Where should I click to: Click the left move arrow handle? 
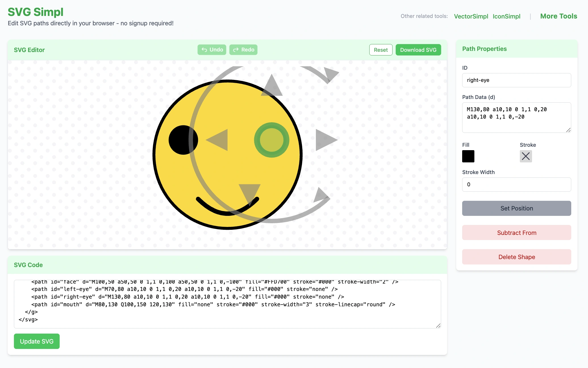(218, 140)
